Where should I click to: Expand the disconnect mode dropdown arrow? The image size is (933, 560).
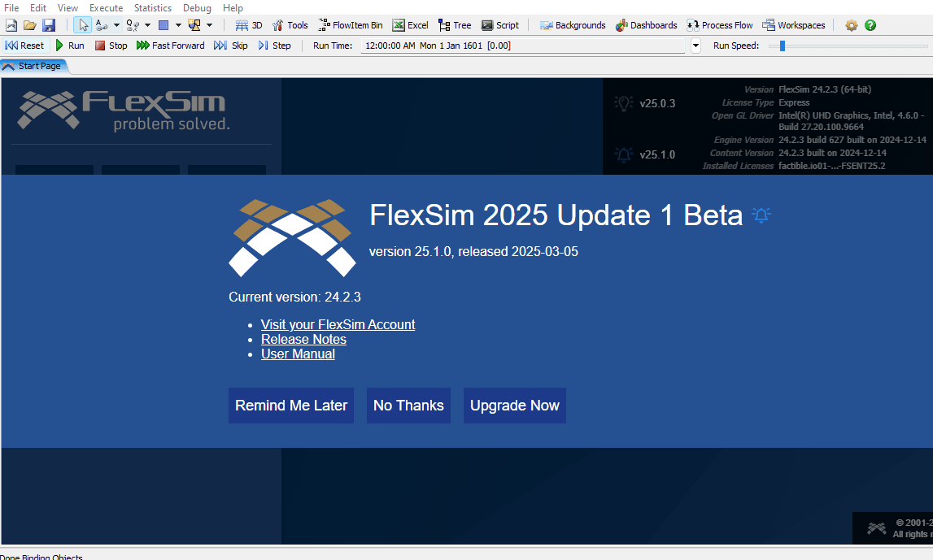(x=147, y=25)
